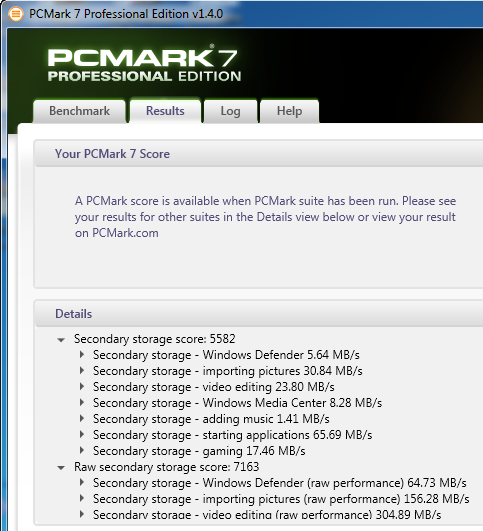Viewport: 483px width, 531px height.
Task: Switch to the Benchmark tab
Action: coord(79,111)
